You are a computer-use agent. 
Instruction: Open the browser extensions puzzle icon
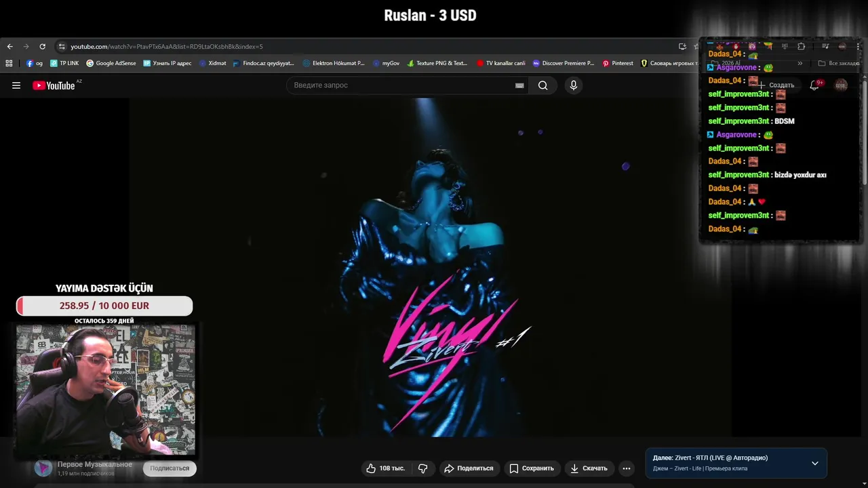(801, 46)
